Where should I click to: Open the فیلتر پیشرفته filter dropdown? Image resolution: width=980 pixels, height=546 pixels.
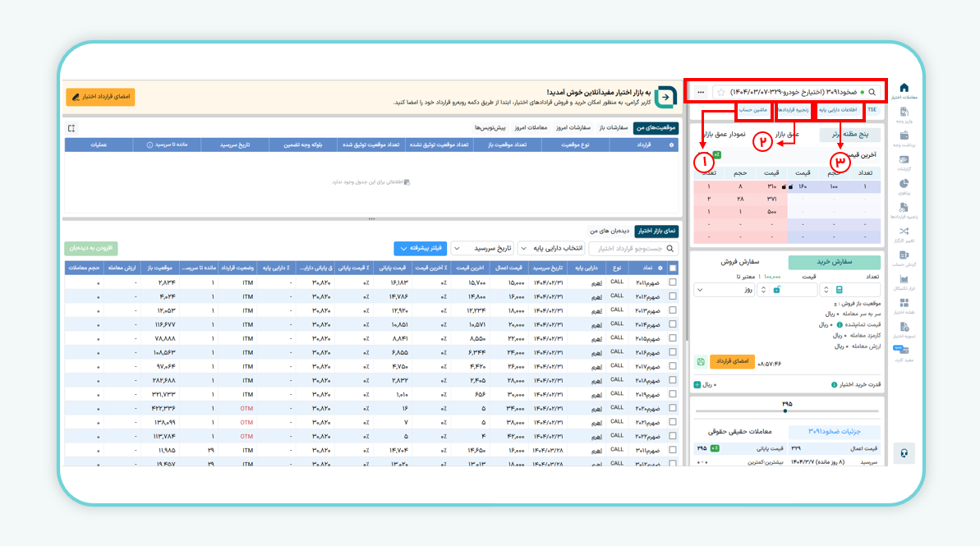tap(421, 248)
